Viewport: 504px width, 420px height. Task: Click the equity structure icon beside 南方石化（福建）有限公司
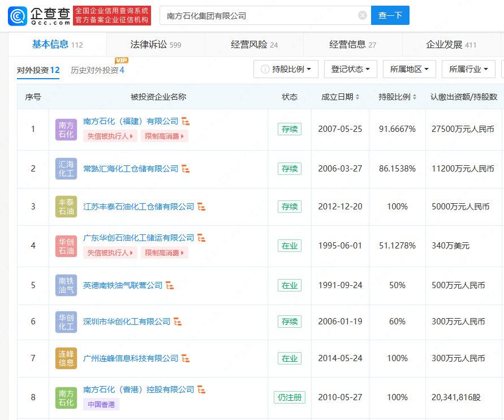pos(186,122)
